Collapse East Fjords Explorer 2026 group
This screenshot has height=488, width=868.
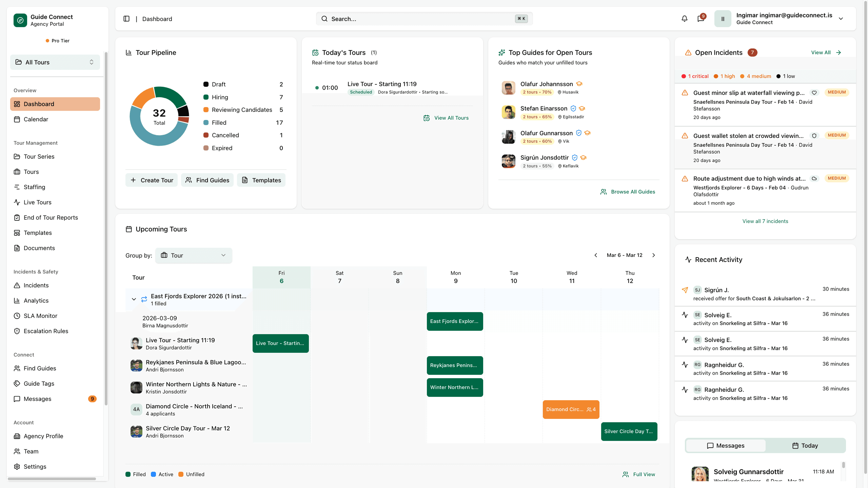pos(134,299)
